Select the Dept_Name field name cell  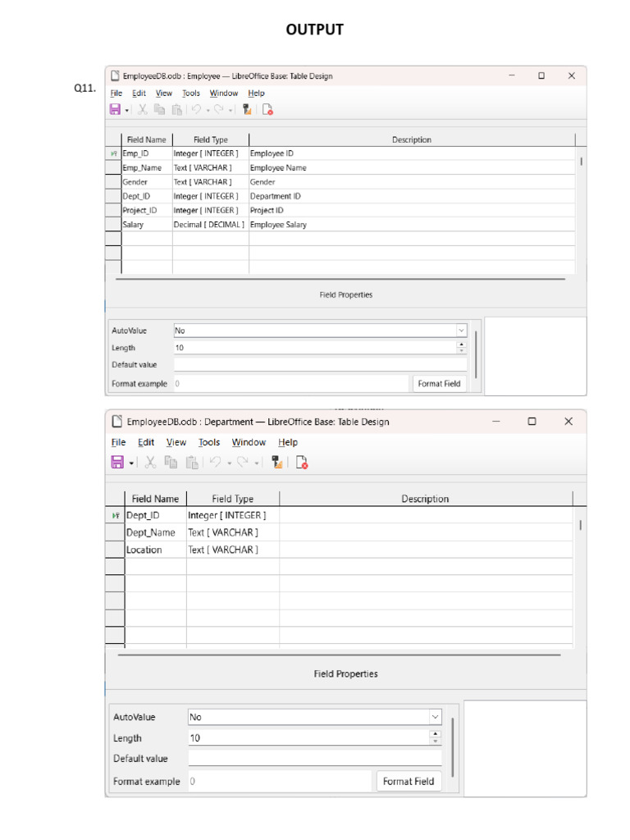(x=155, y=532)
